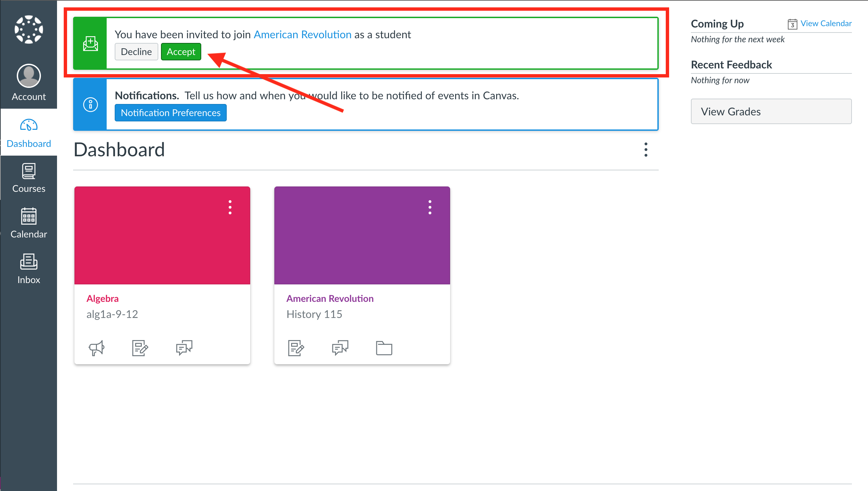View Calendar from Coming Up section
The height and width of the screenshot is (491, 868).
(x=826, y=24)
